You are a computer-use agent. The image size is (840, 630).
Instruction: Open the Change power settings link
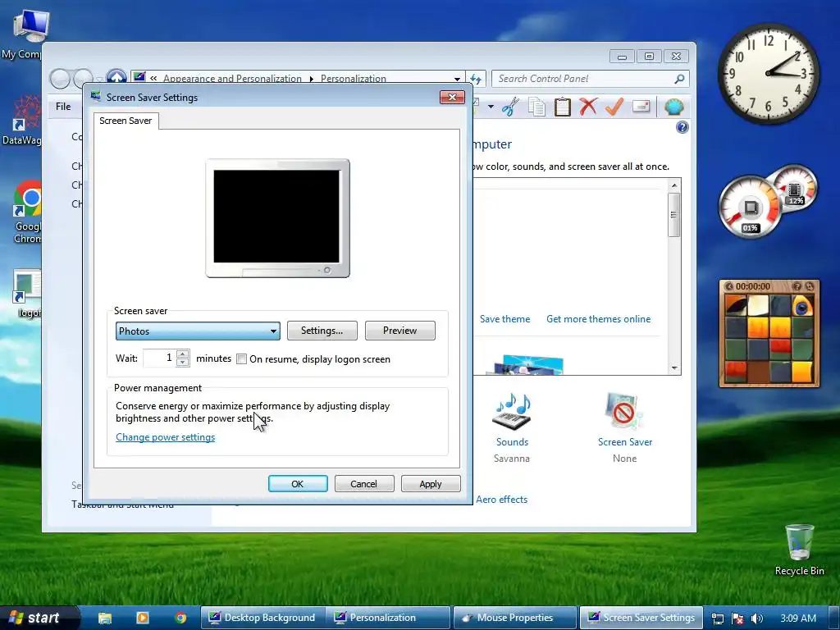[x=166, y=437]
